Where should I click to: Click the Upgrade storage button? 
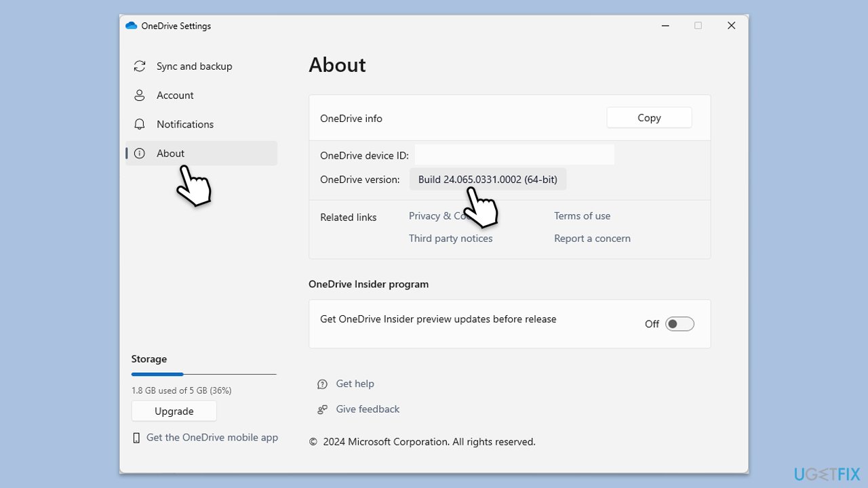174,411
